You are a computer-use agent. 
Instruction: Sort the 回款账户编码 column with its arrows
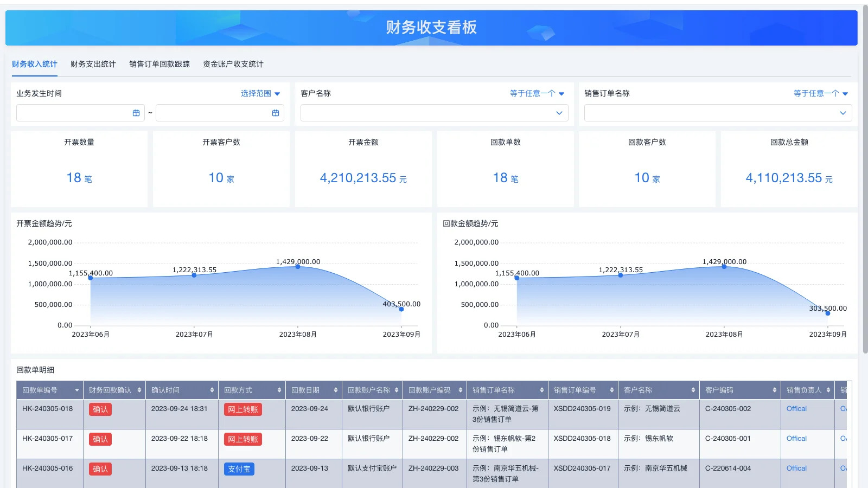[461, 390]
